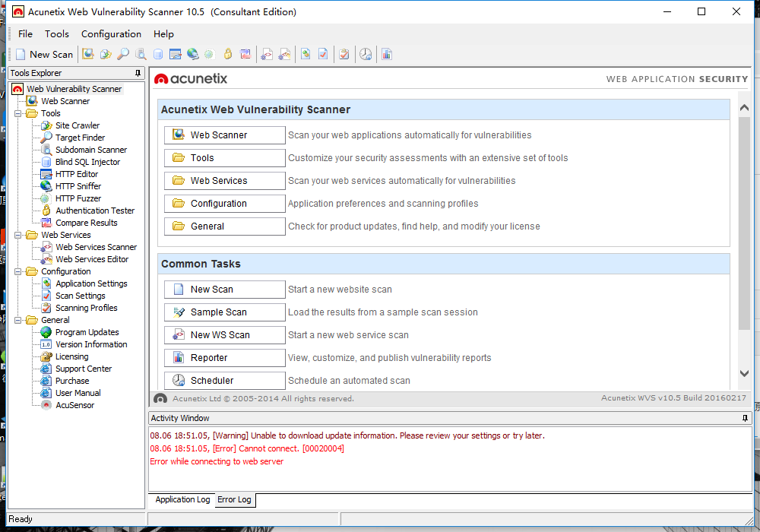Viewport: 760px width, 532px height.
Task: Open Subdomain Scanner toolbar icon
Action: (141, 54)
